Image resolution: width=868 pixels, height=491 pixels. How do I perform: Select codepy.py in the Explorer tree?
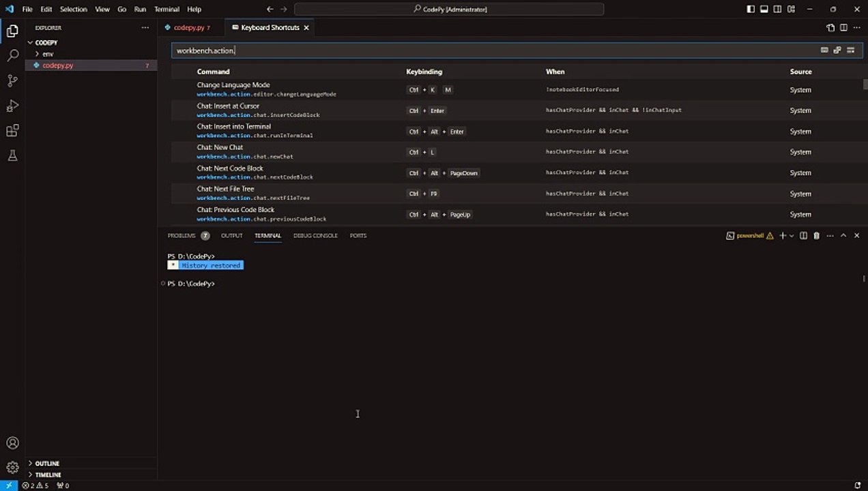pos(91,65)
